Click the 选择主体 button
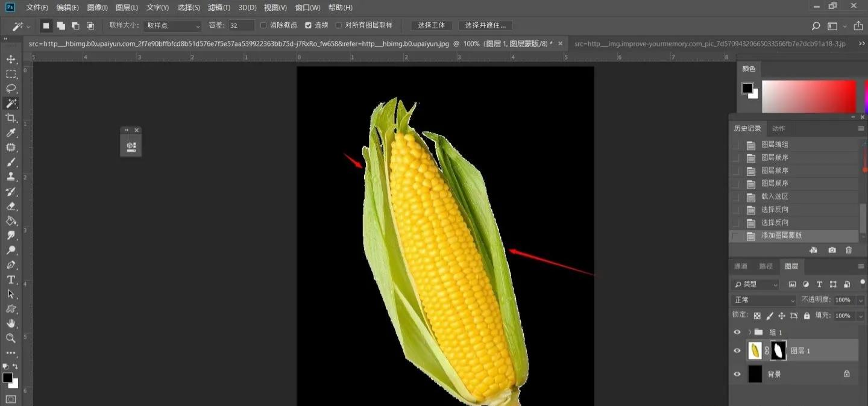This screenshot has width=868, height=406. pos(431,25)
